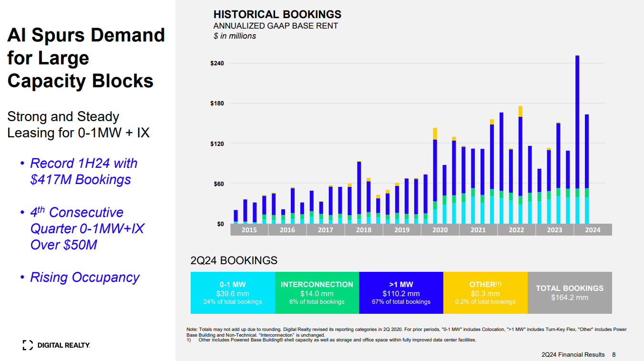Select the Other yellow legend block
The image size is (644, 361).
click(485, 292)
